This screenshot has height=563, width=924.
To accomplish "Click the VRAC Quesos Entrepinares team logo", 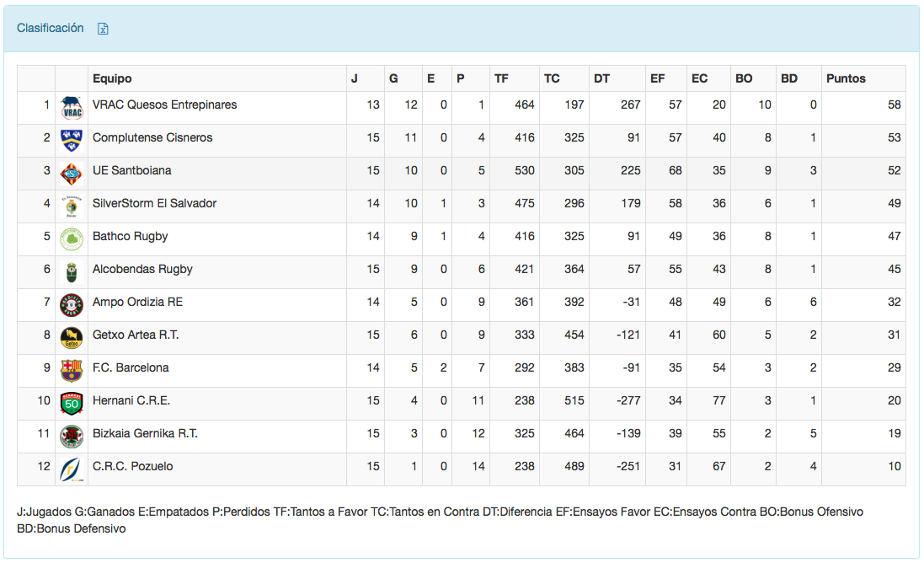I will click(x=72, y=108).
